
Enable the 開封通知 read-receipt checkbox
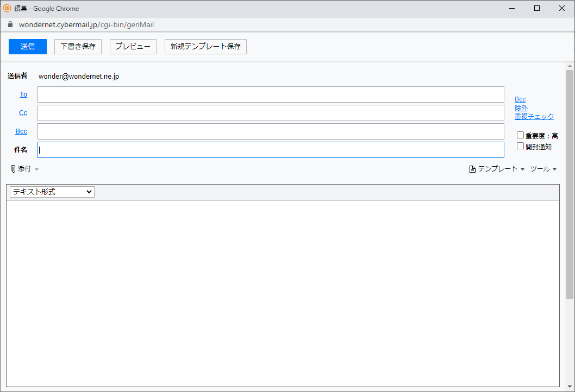(520, 146)
